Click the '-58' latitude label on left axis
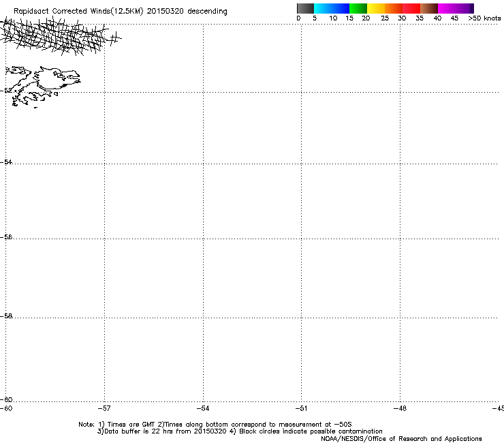 (6, 316)
